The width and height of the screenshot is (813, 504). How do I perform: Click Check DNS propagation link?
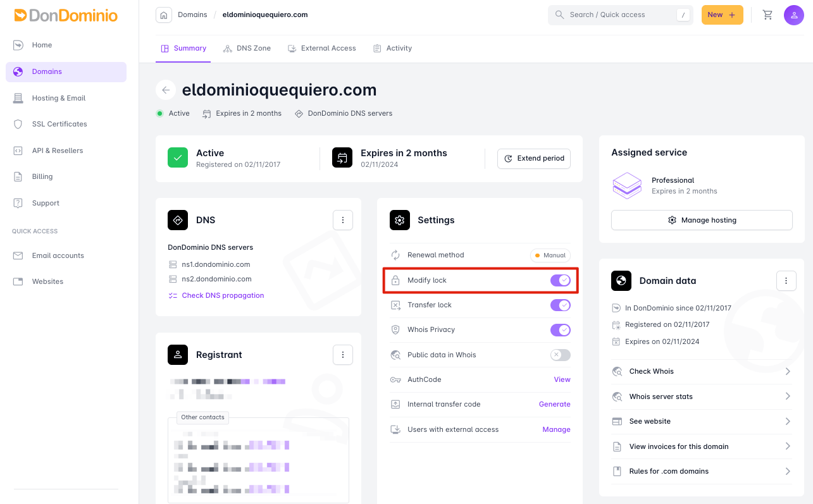(223, 295)
